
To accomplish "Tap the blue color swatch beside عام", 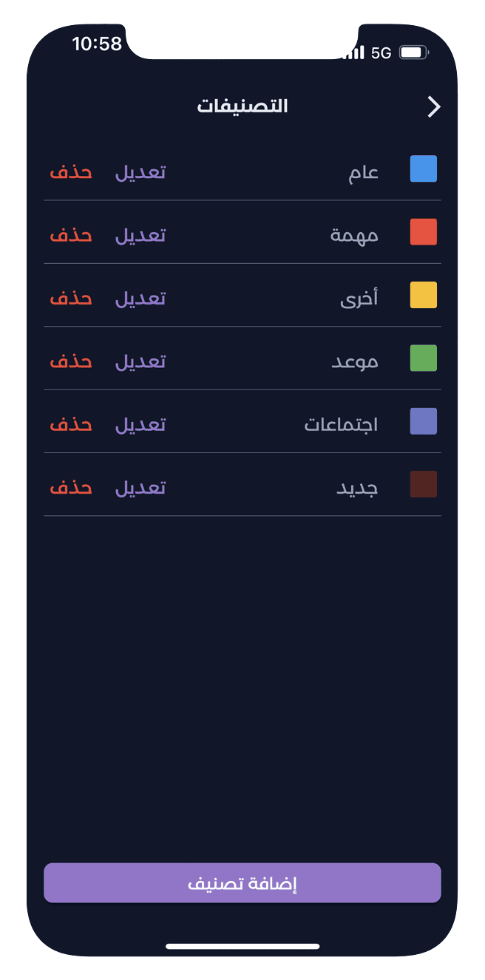I will tap(423, 169).
